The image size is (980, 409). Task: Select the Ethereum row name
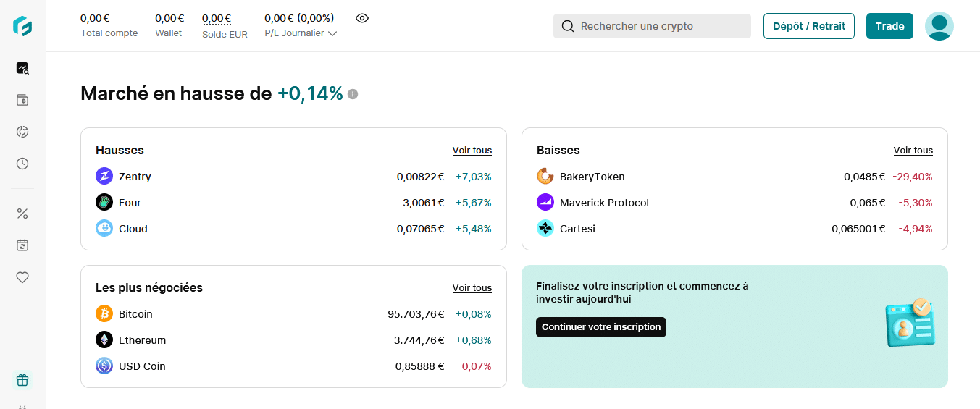(x=143, y=340)
